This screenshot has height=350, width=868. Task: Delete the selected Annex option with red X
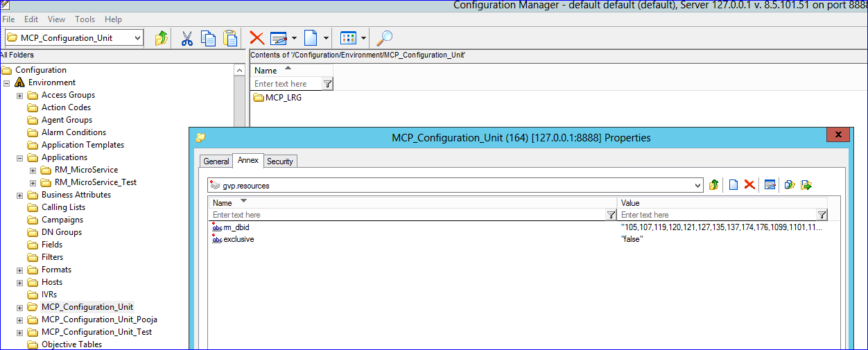click(749, 185)
